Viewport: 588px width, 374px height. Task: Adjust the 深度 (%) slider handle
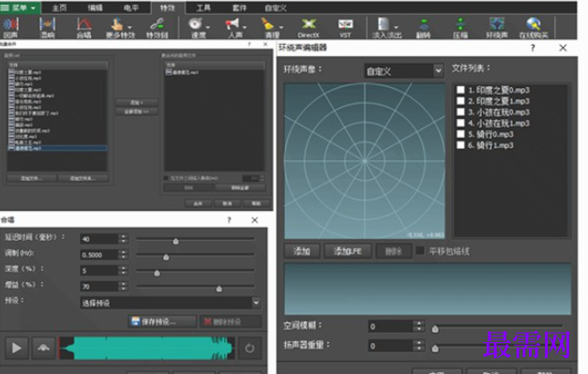(158, 273)
